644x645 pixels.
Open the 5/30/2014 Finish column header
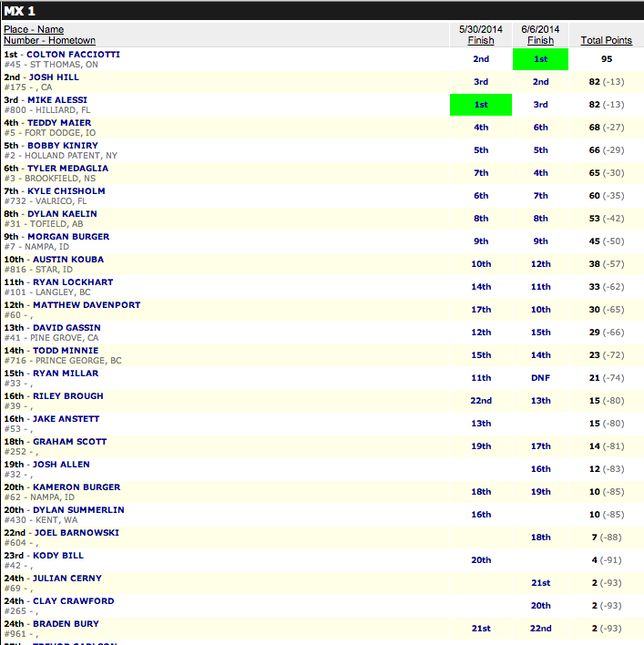(x=481, y=35)
